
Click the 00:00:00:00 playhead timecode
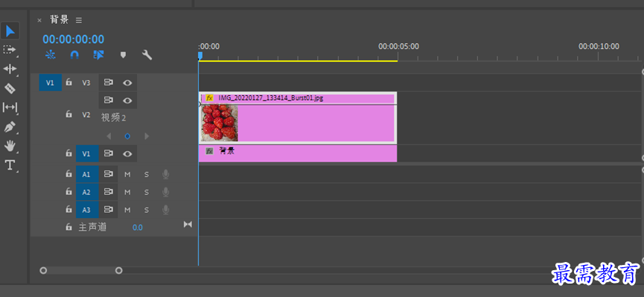(x=74, y=39)
